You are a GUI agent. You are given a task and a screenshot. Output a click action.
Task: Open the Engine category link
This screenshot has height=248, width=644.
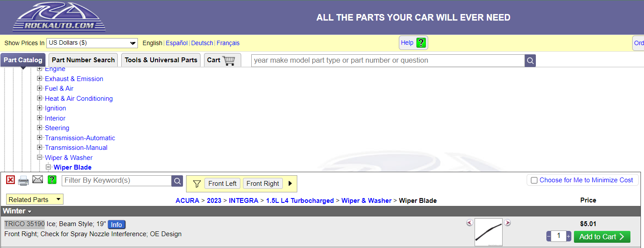pyautogui.click(x=55, y=69)
